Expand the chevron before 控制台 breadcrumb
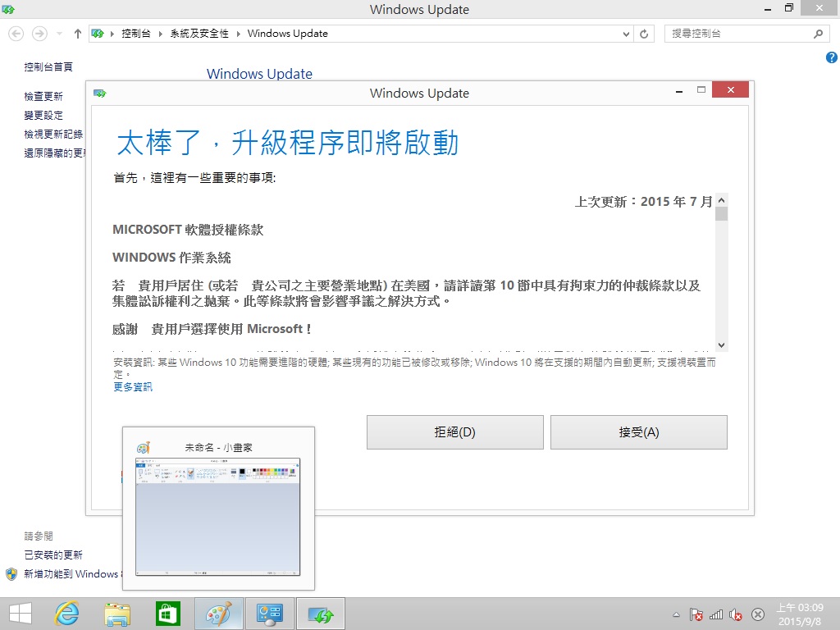Image resolution: width=840 pixels, height=630 pixels. 112,34
